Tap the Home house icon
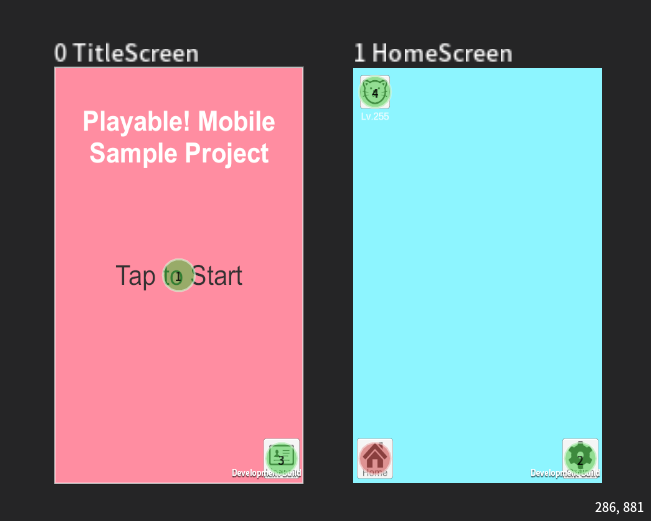Image resolution: width=651 pixels, height=521 pixels. click(x=375, y=458)
